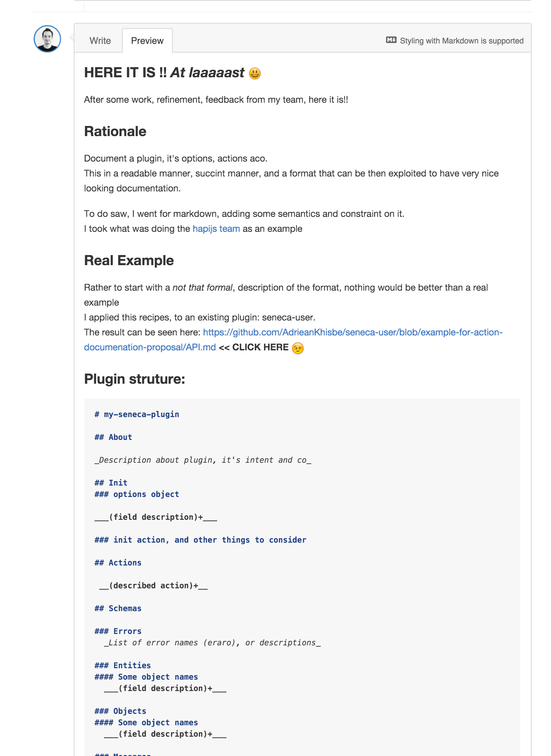
Task: Click the 'HERE IT IS !!' heading
Action: coord(125,73)
